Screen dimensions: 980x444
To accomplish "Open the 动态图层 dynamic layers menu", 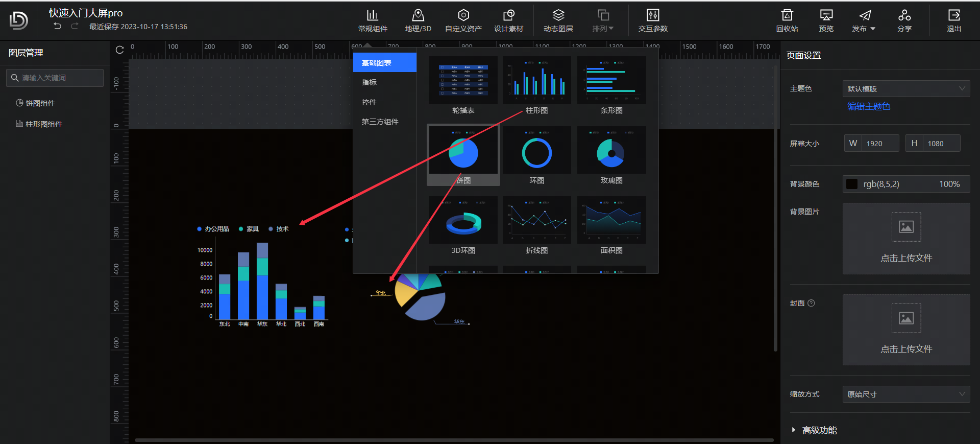I will click(x=558, y=20).
